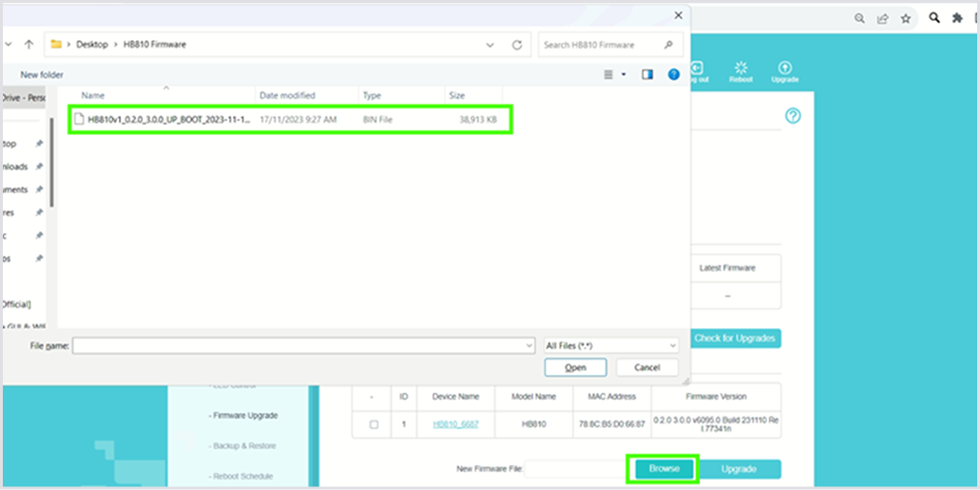Click the 38,913 KB size cell
Image resolution: width=980 pixels, height=490 pixels.
coord(478,119)
